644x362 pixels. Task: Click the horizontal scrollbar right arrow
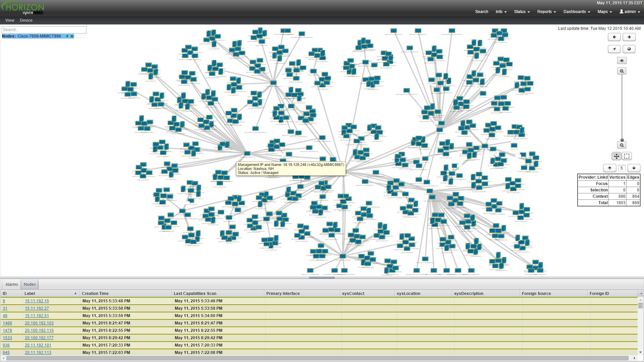634,358
